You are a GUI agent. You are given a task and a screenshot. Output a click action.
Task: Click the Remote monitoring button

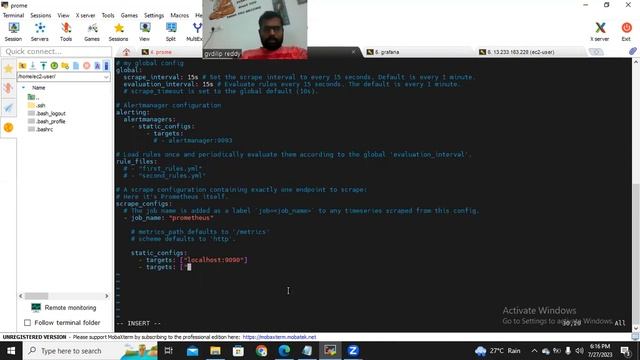(x=64, y=307)
